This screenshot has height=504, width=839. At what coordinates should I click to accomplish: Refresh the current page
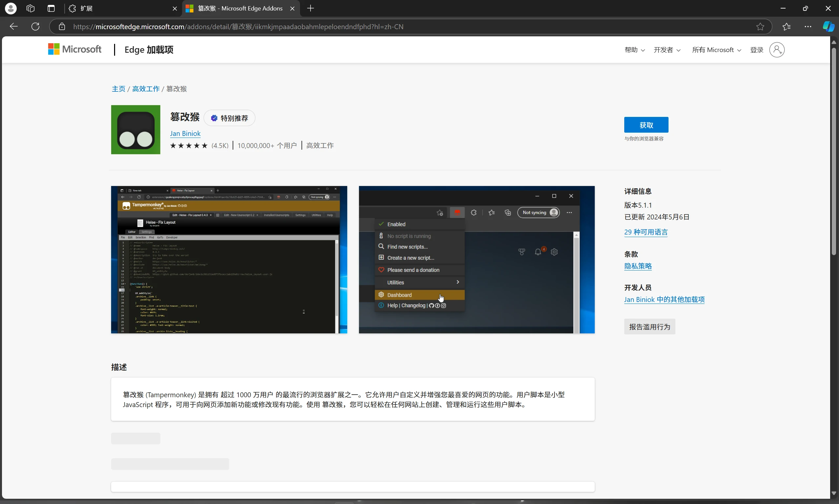[x=35, y=27]
